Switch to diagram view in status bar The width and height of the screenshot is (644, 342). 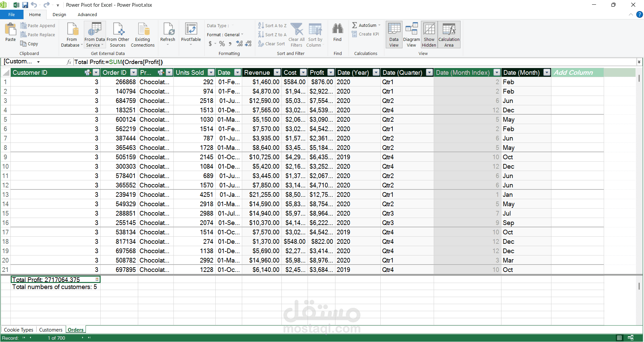click(x=631, y=338)
